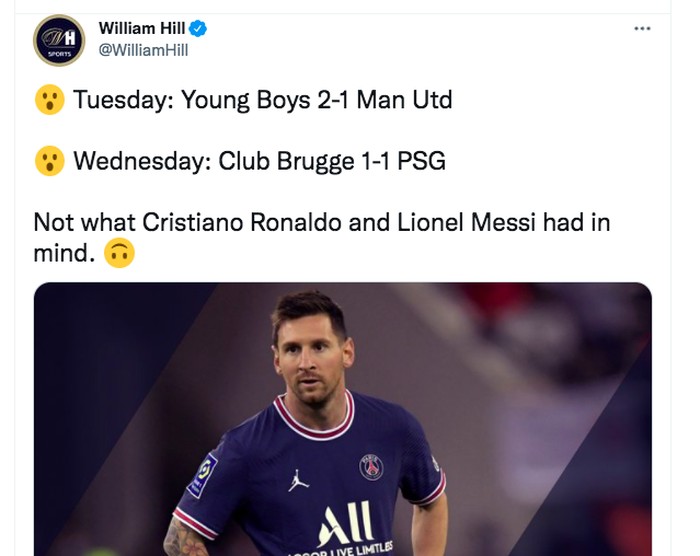
Task: Click the William Hill Sports profile avatar
Action: click(x=59, y=41)
